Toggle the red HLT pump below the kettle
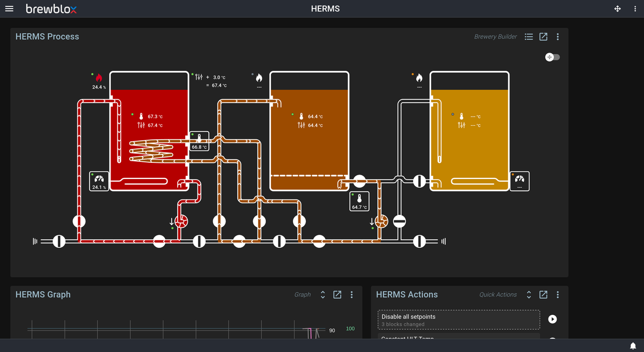 click(181, 221)
